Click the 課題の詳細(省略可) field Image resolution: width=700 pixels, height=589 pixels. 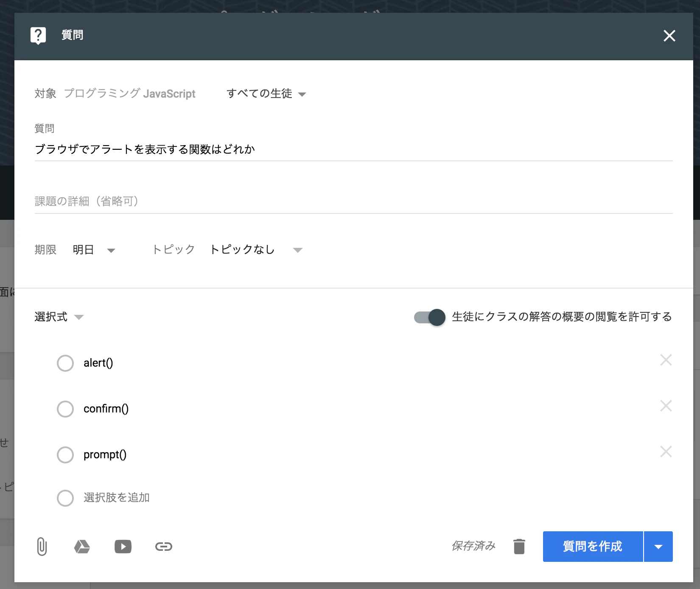tap(353, 201)
